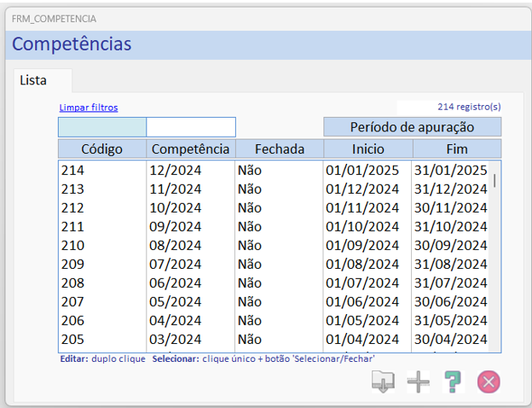
Task: Click Fim date 30/04/2024
Action: [450, 339]
